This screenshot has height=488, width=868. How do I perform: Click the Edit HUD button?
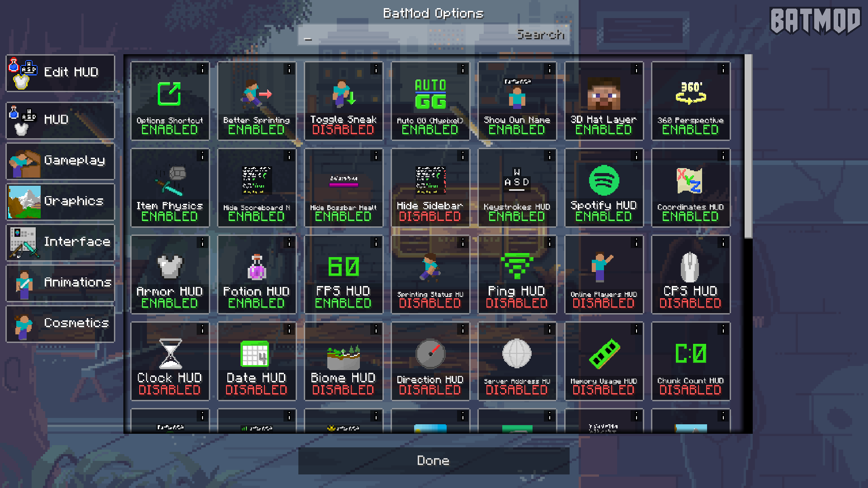60,71
